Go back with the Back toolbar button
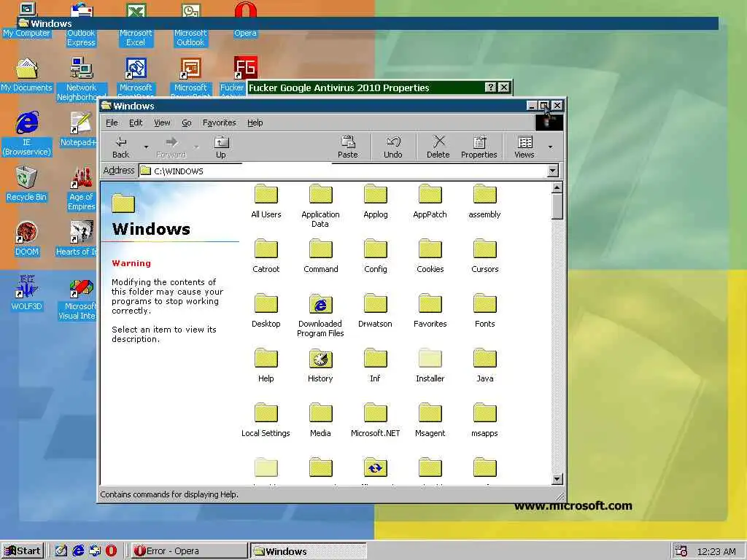Image resolution: width=747 pixels, height=560 pixels. [x=121, y=147]
